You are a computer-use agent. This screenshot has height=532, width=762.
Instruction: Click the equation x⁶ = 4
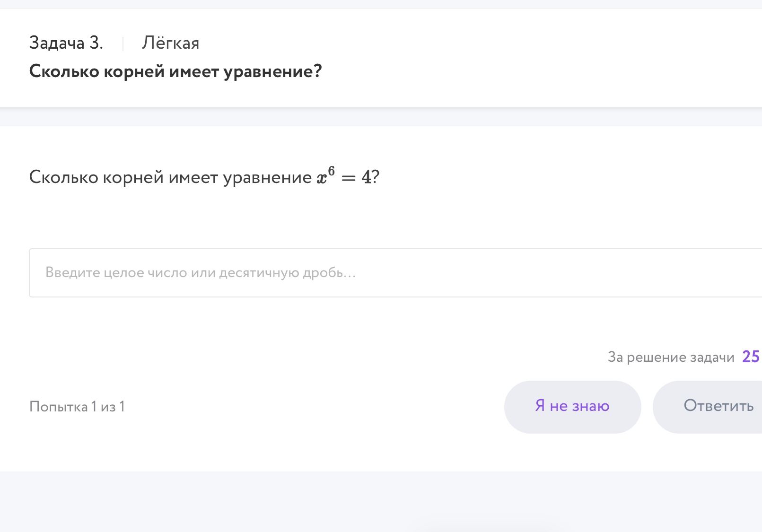point(344,176)
